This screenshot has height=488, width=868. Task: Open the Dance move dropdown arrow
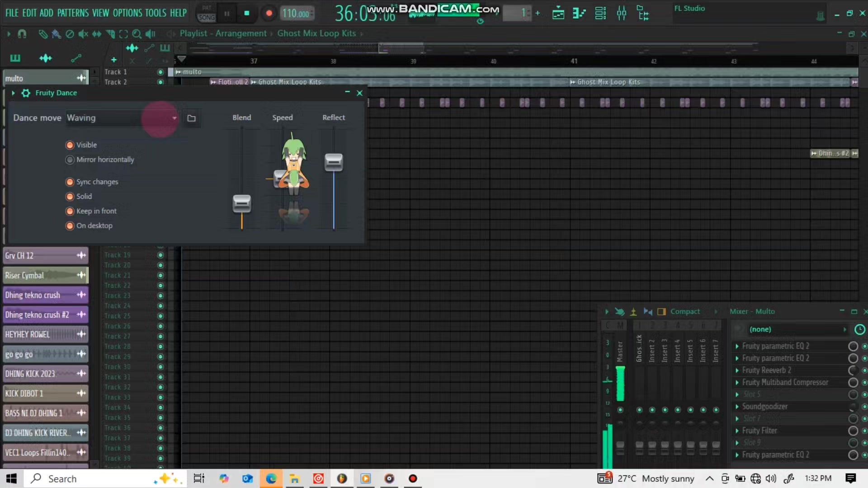point(175,118)
